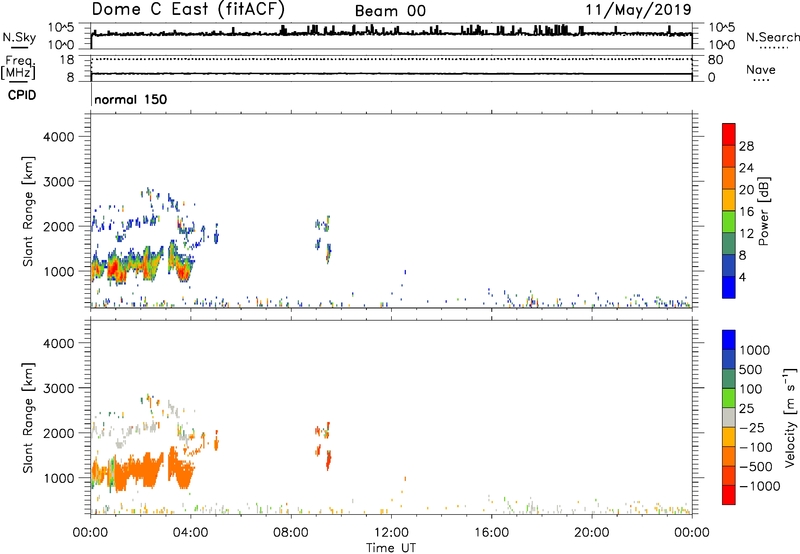Click the "16:00" time axis label

(491, 533)
